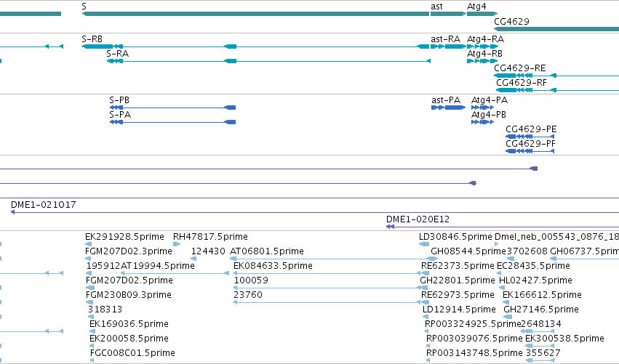Select the LD30846.5prime EST label
Viewport: 619px width, 364px height.
pos(455,237)
